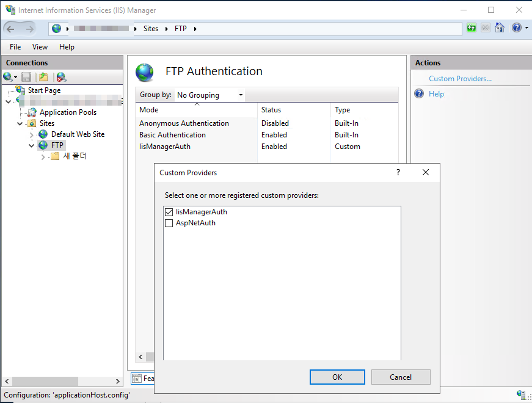The image size is (532, 403).
Task: Click Create New Connection icon in Connections
Action: click(x=8, y=77)
